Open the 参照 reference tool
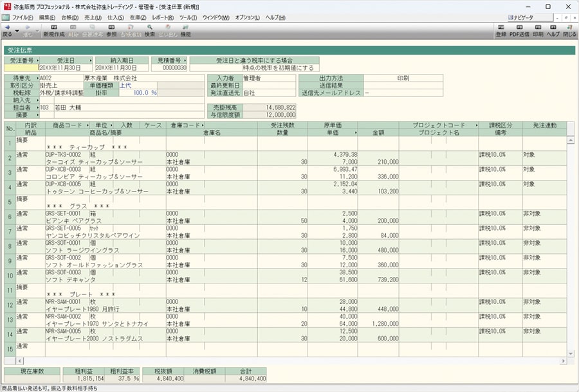The image size is (579, 392). pyautogui.click(x=111, y=30)
